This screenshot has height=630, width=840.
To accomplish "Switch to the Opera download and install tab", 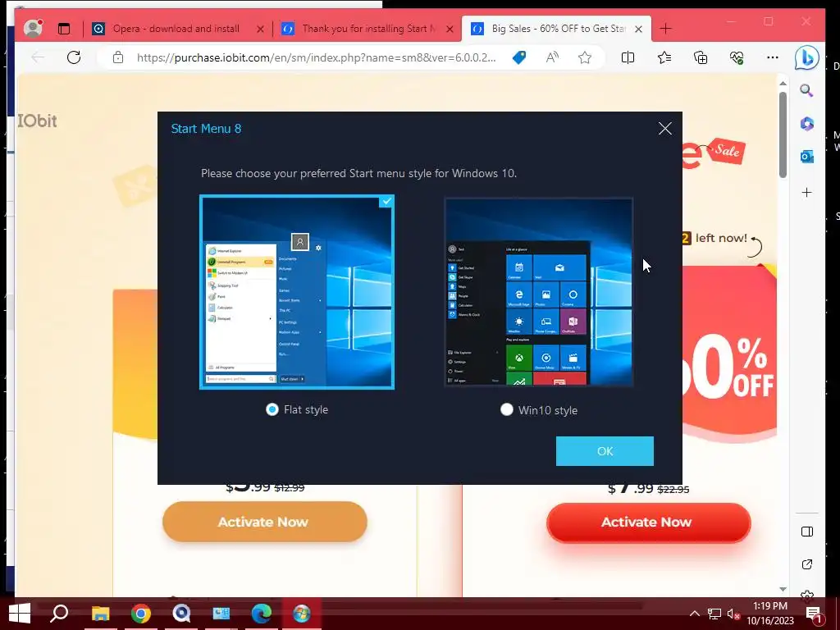I will [x=176, y=29].
